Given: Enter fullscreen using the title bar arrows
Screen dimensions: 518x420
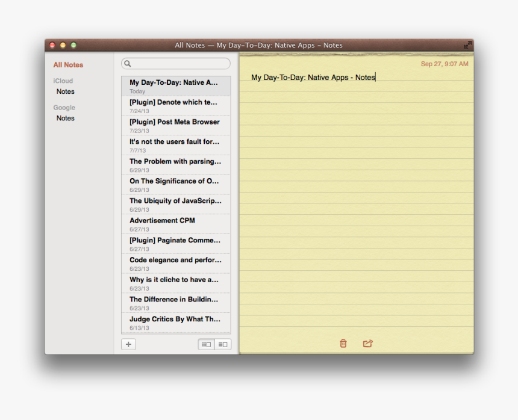Looking at the screenshot, I should coord(467,45).
